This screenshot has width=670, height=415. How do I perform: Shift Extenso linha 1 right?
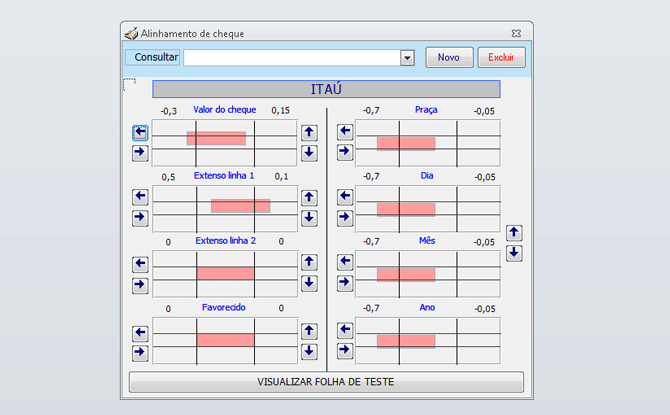(x=140, y=218)
